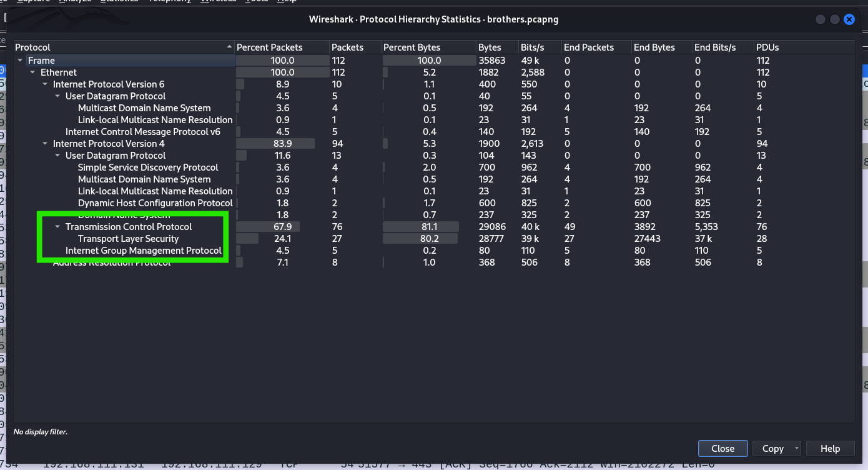Click the 8.9 percent packets value
Image resolution: width=868 pixels, height=470 pixels.
(282, 84)
